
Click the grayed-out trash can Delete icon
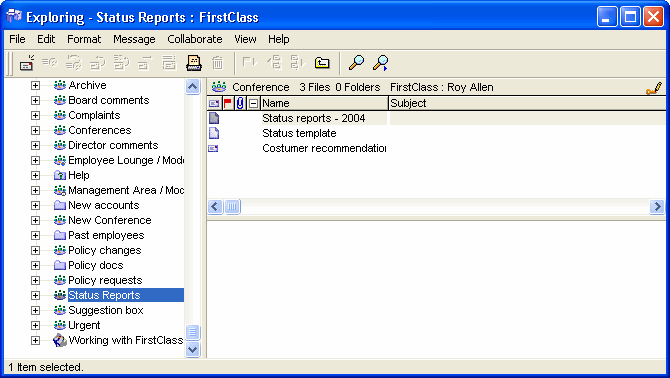(217, 63)
